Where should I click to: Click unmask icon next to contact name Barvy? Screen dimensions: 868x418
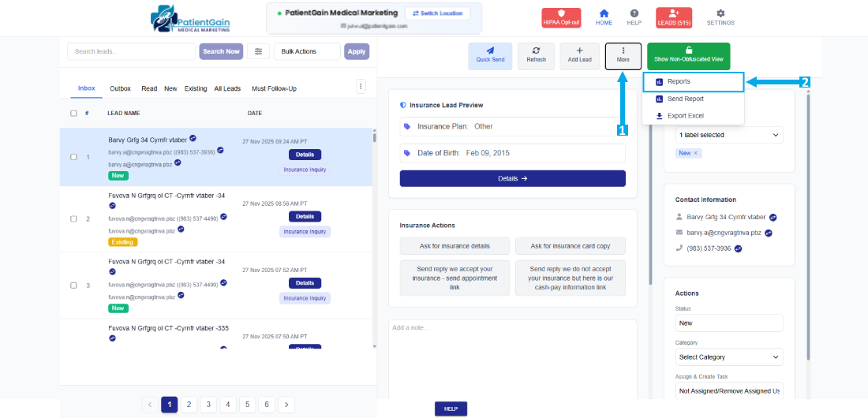tap(773, 218)
